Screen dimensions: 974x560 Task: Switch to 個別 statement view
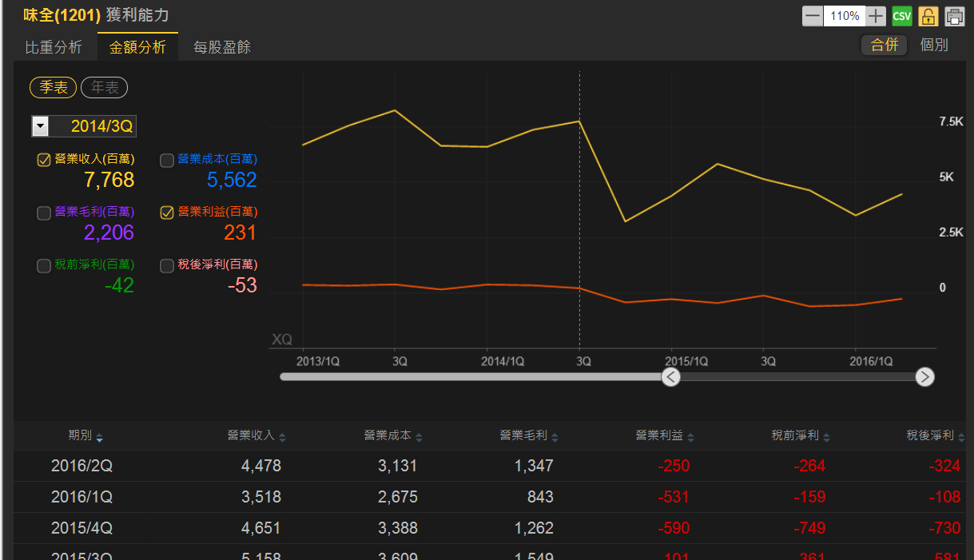934,45
